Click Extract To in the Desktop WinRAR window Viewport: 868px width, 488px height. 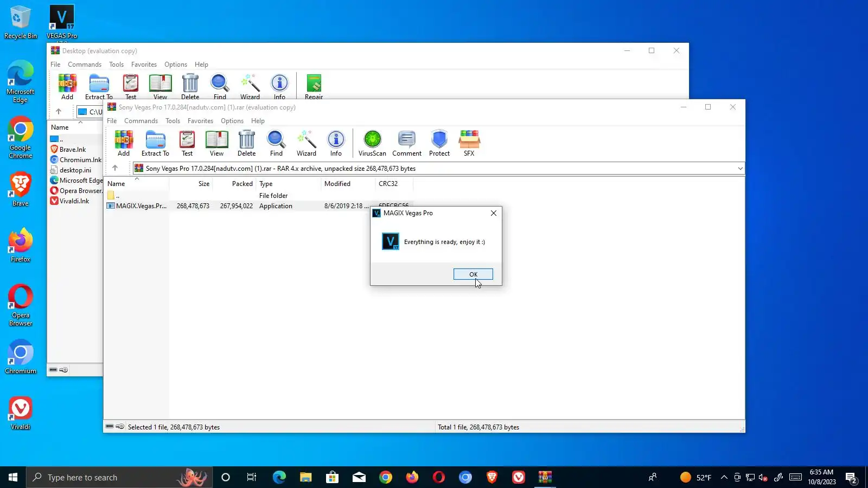point(99,87)
